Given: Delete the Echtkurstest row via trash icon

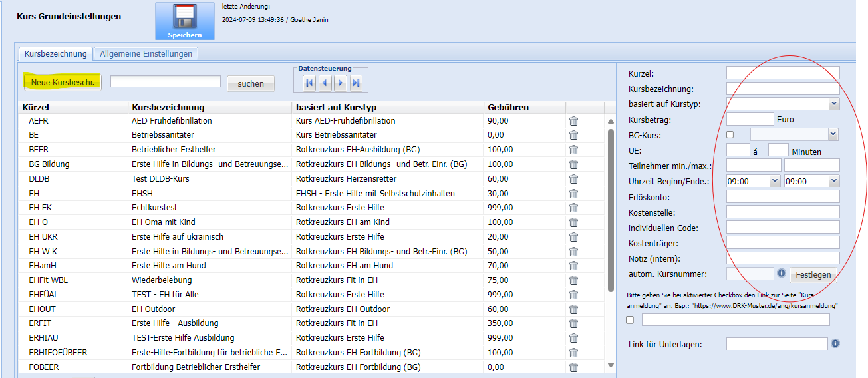Looking at the screenshot, I should [573, 208].
